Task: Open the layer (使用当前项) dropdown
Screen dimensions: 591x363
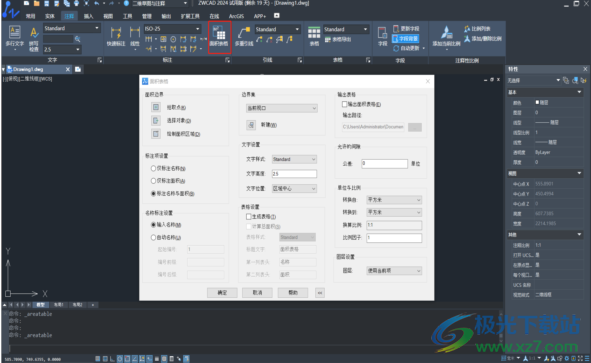Action: coord(394,271)
